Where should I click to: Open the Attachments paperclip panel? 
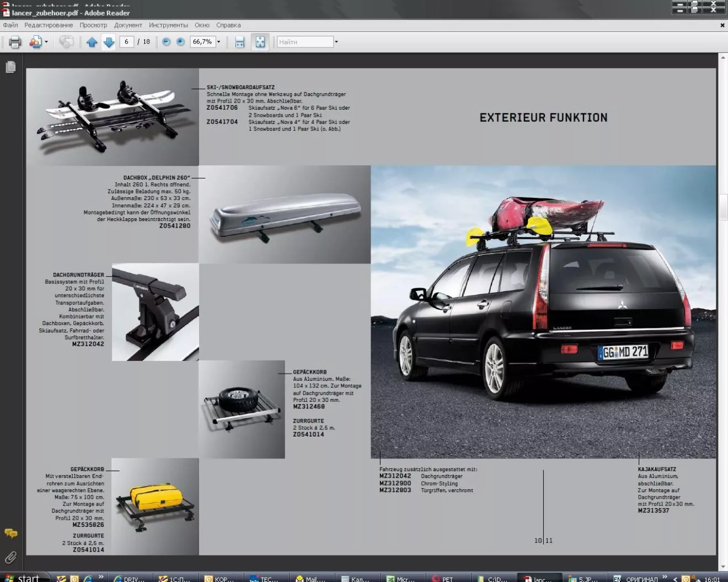coord(10,557)
